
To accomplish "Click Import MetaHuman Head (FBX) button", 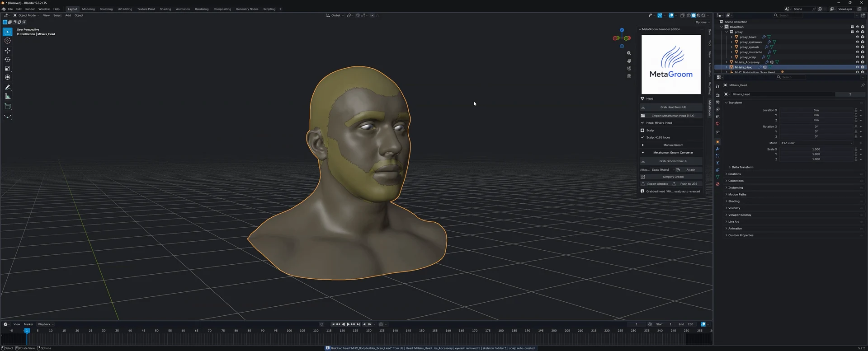I will (671, 116).
